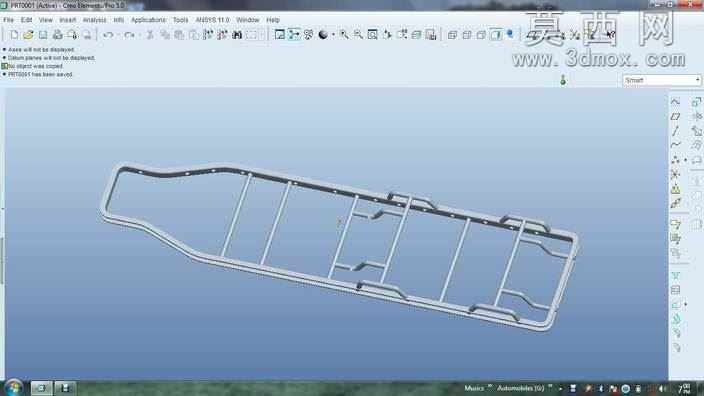Image resolution: width=704 pixels, height=396 pixels.
Task: Create a datum plane
Action: (675, 116)
